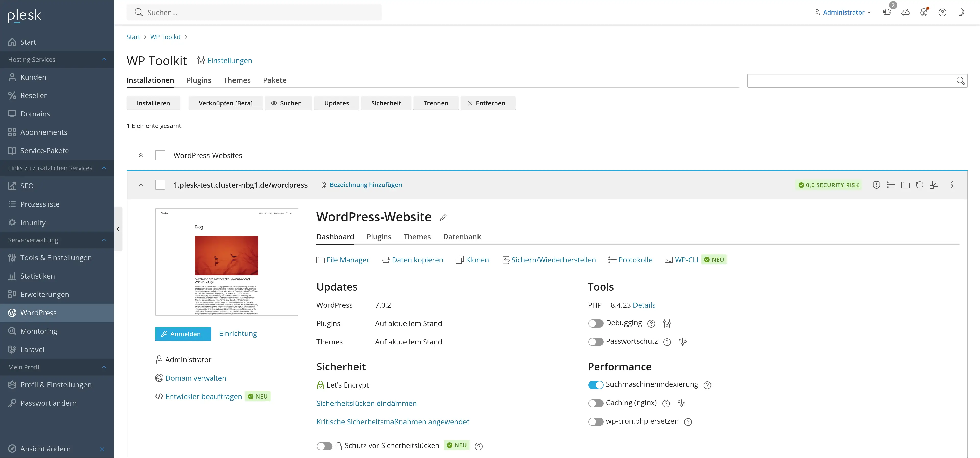Enable the Passwortschutz toggle
The image size is (980, 458).
[595, 342]
